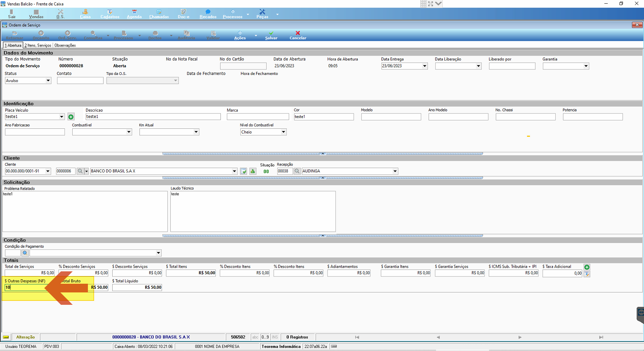
Task: Open the Data Liberação dropdown
Action: (478, 66)
